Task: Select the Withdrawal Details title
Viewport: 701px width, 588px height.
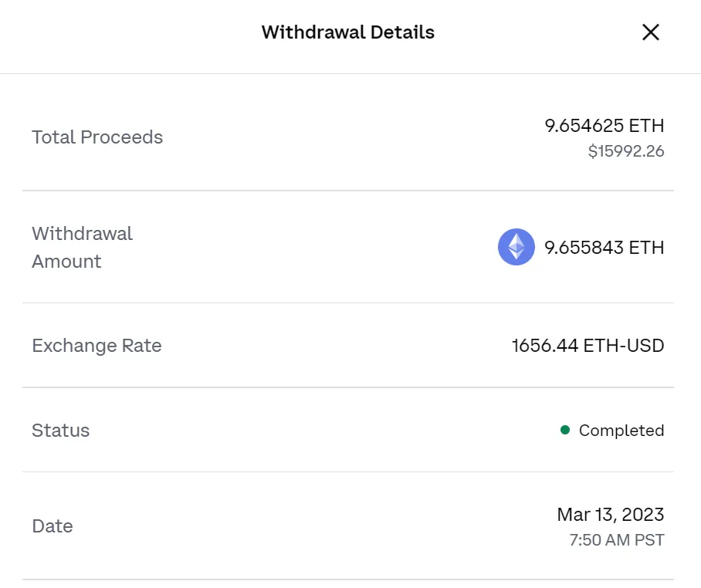Action: 347,32
